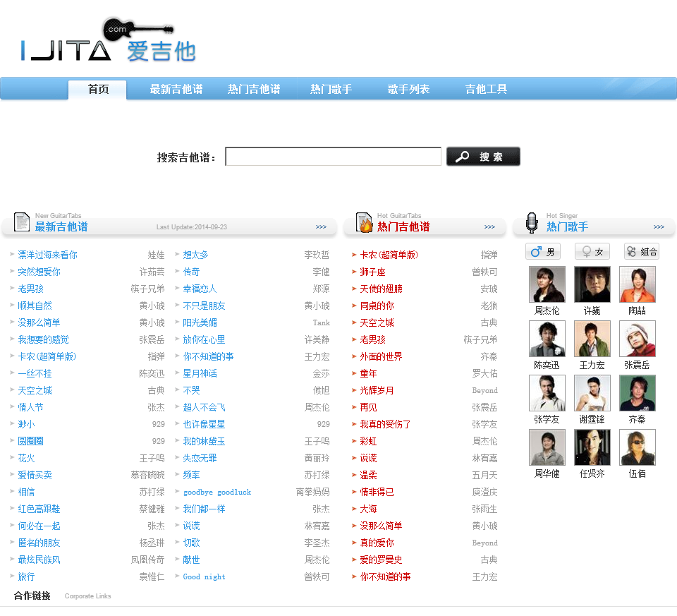Screen dimensions: 677x616
Task: Open hot tab 天使的翅膀
Action: (x=382, y=289)
